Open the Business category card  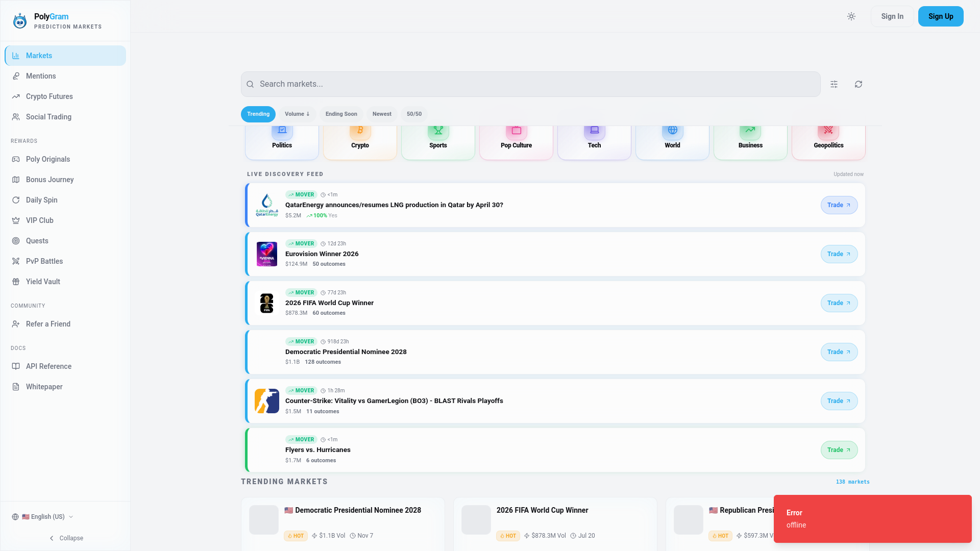click(750, 142)
